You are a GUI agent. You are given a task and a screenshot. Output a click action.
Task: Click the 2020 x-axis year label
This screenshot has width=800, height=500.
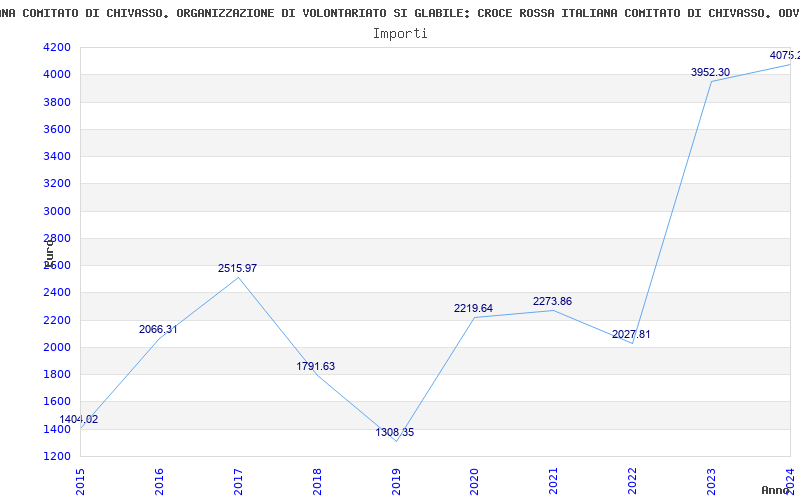pos(474,482)
